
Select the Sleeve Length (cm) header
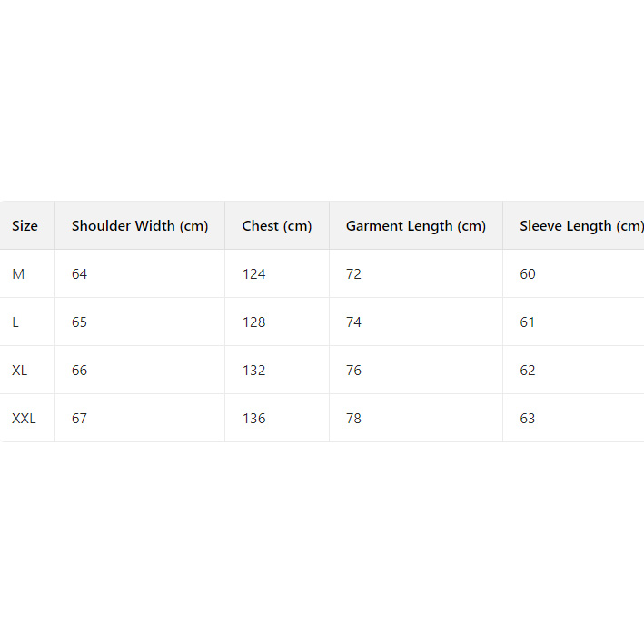click(581, 226)
